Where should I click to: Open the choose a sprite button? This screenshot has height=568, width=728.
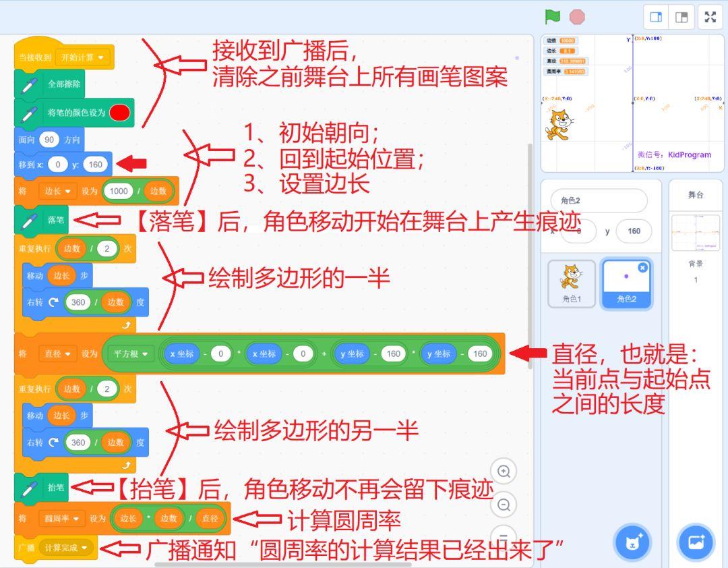tap(632, 542)
